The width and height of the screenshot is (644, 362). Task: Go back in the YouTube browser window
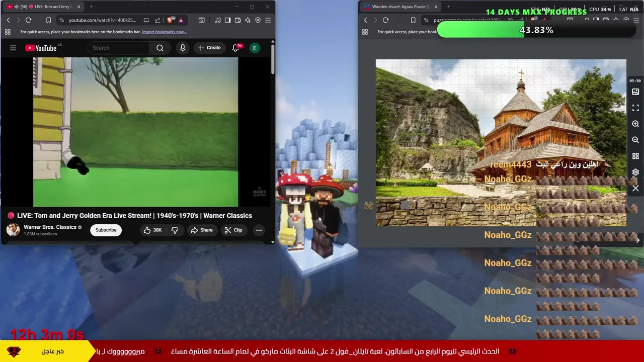(8, 20)
